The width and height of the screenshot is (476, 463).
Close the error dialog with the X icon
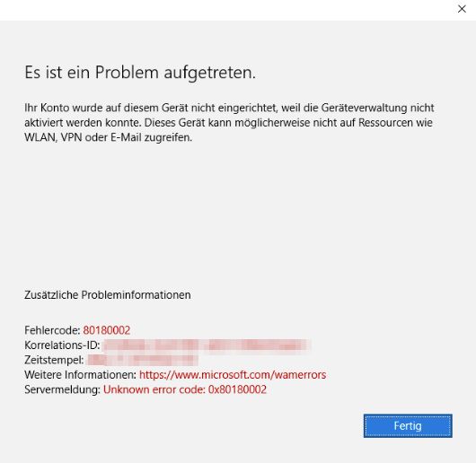coord(462,9)
